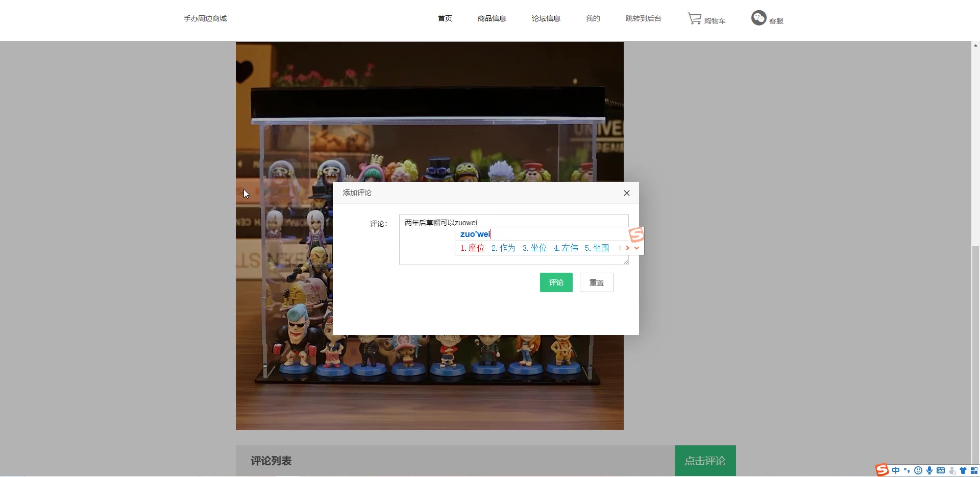Go to next candidate page arrow
The width and height of the screenshot is (980, 477).
click(628, 248)
